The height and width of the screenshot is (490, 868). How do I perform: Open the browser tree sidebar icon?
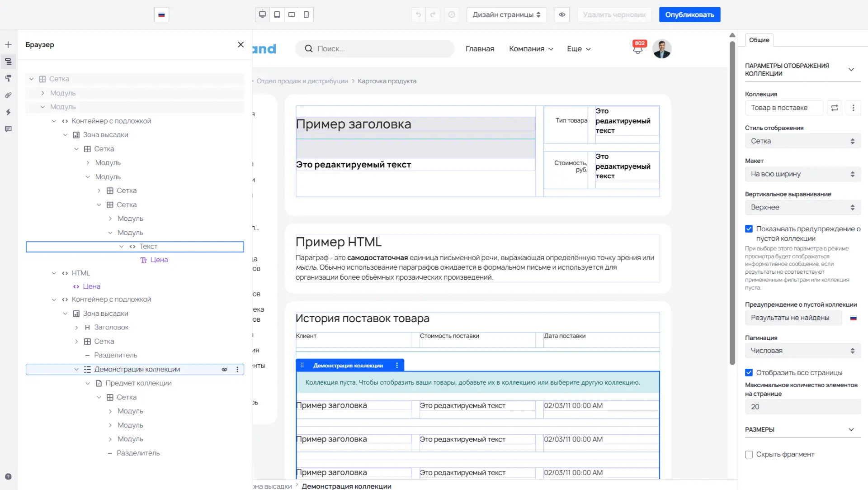tap(8, 62)
